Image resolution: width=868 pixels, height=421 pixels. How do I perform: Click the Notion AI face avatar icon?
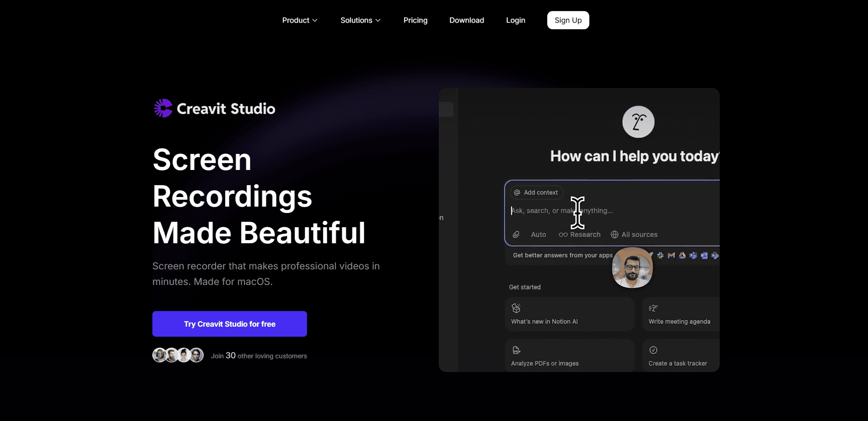click(638, 122)
